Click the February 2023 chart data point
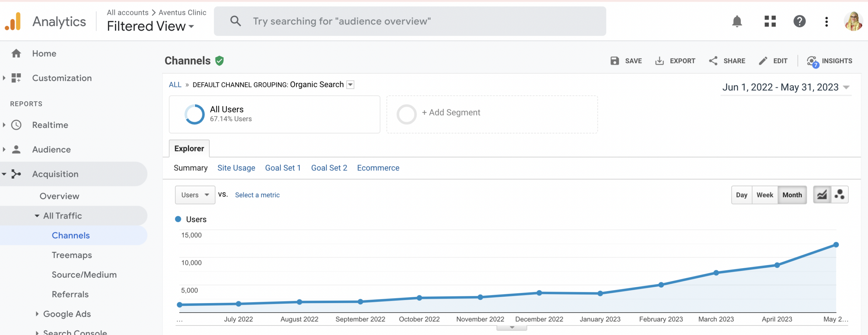Screen dimensions: 868x335 pyautogui.click(x=661, y=285)
